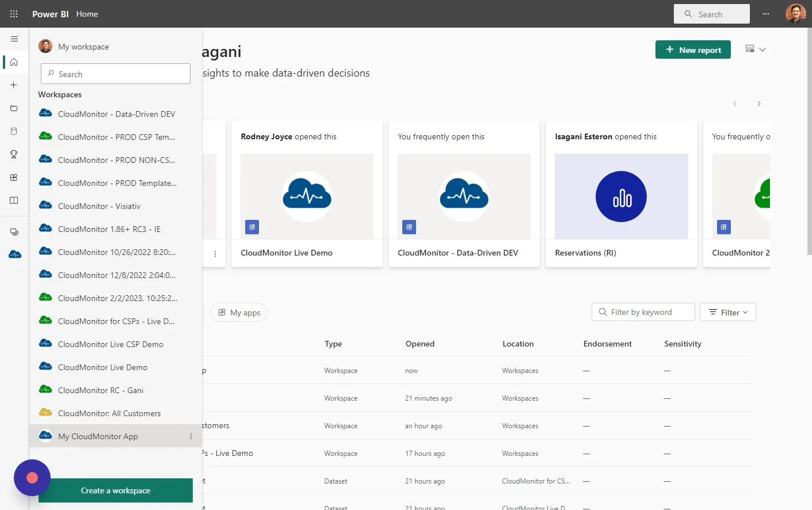Sort by the Location column header

(x=518, y=344)
